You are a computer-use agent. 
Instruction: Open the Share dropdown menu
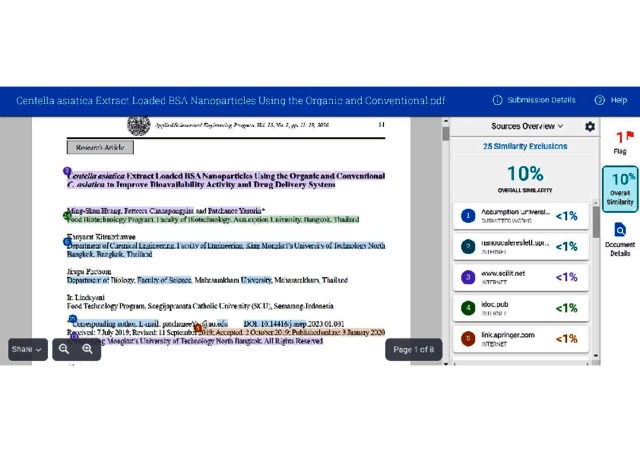(26, 349)
